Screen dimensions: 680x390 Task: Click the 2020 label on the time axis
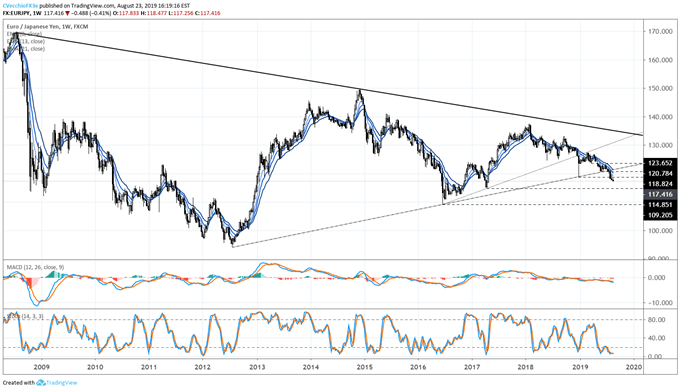[x=634, y=367]
